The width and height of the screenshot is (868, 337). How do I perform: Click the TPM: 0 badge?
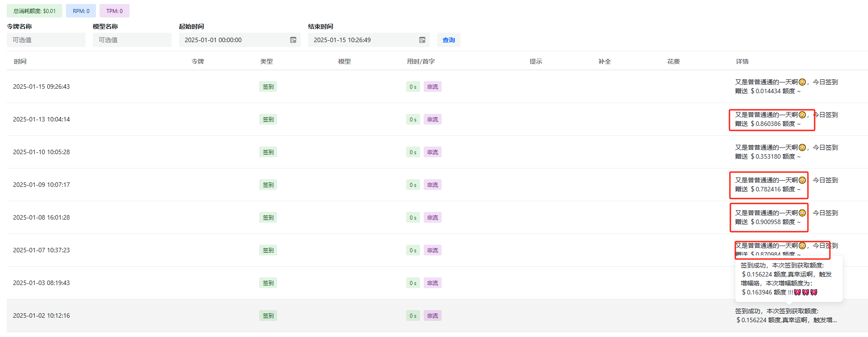coord(114,11)
